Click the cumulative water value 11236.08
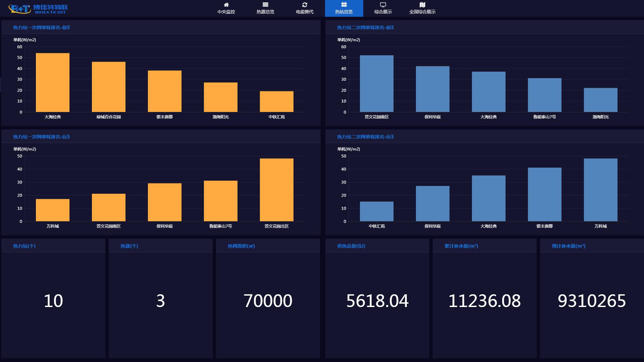The width and height of the screenshot is (644, 362). [485, 301]
